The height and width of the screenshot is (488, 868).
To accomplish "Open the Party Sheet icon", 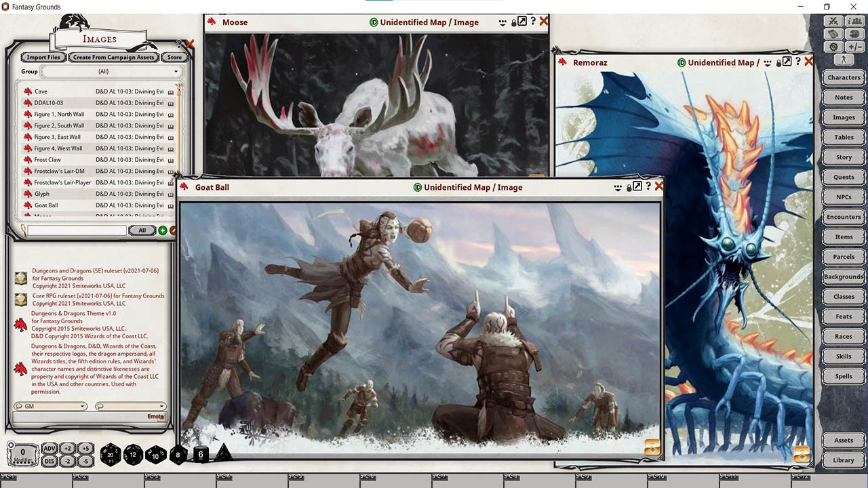I will [x=854, y=22].
